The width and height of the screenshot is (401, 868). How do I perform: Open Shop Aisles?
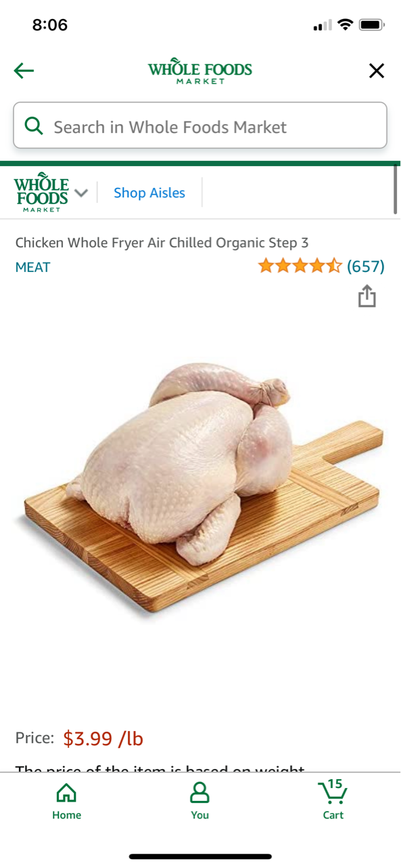149,193
